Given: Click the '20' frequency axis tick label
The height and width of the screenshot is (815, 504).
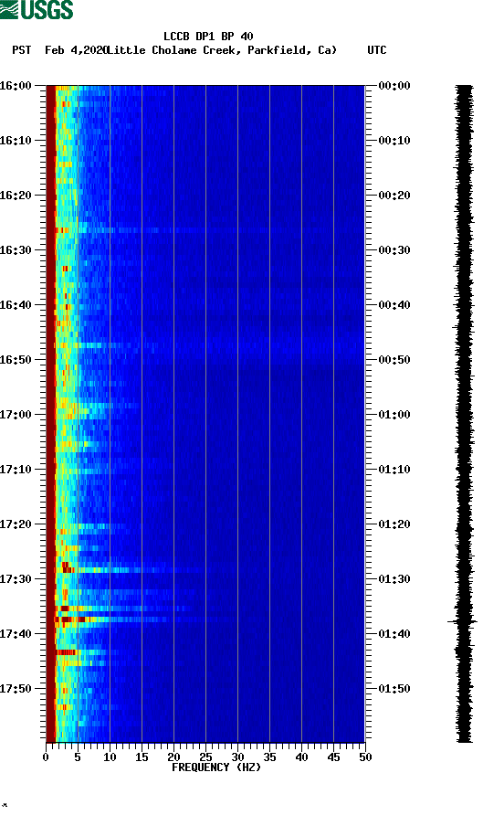Looking at the screenshot, I should [x=173, y=757].
